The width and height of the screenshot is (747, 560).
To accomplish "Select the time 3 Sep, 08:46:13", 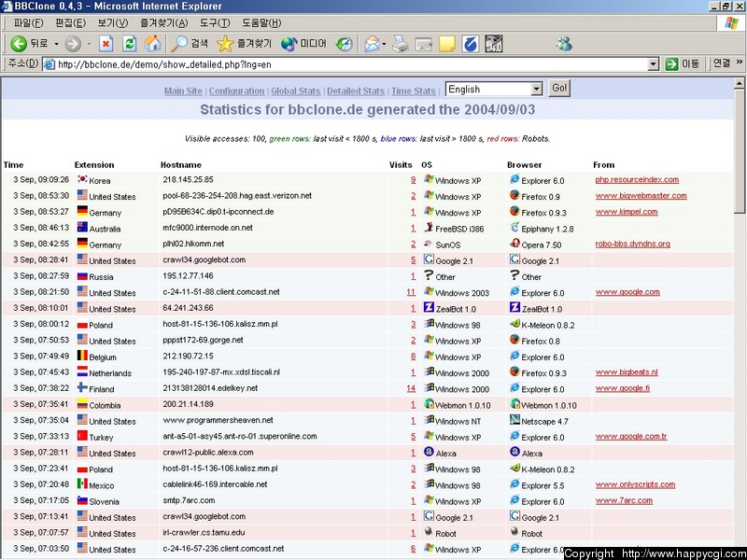I will pos(41,228).
